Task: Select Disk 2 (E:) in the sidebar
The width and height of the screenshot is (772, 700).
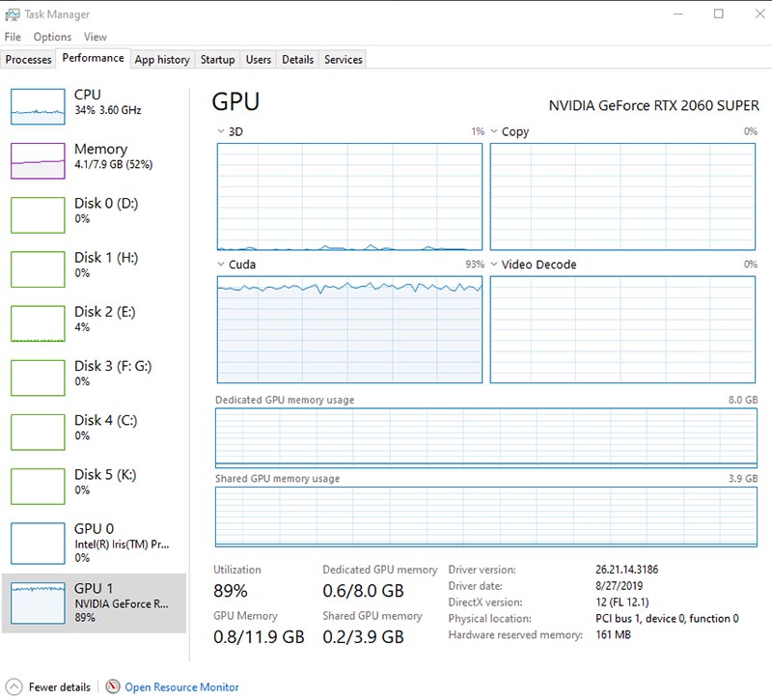Action: tap(95, 323)
